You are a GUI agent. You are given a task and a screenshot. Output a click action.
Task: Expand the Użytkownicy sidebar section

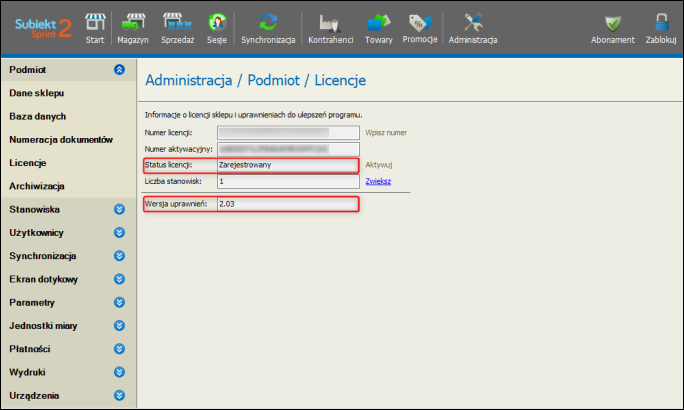point(119,233)
